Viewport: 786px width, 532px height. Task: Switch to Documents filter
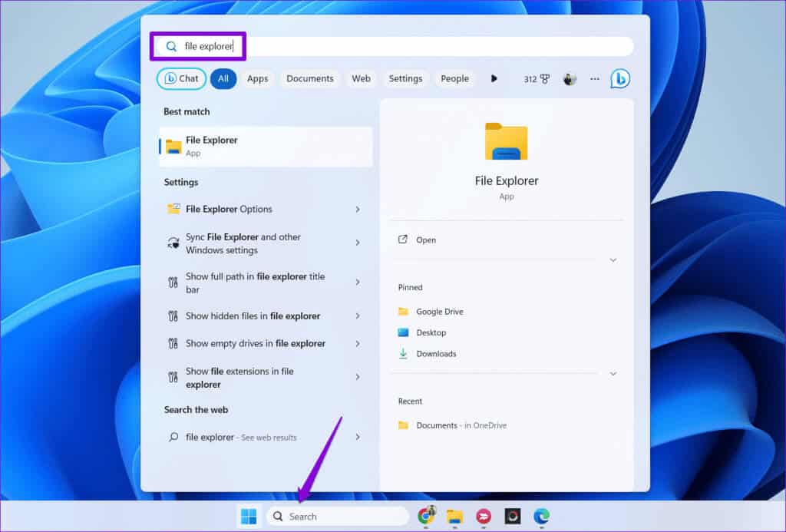tap(310, 79)
